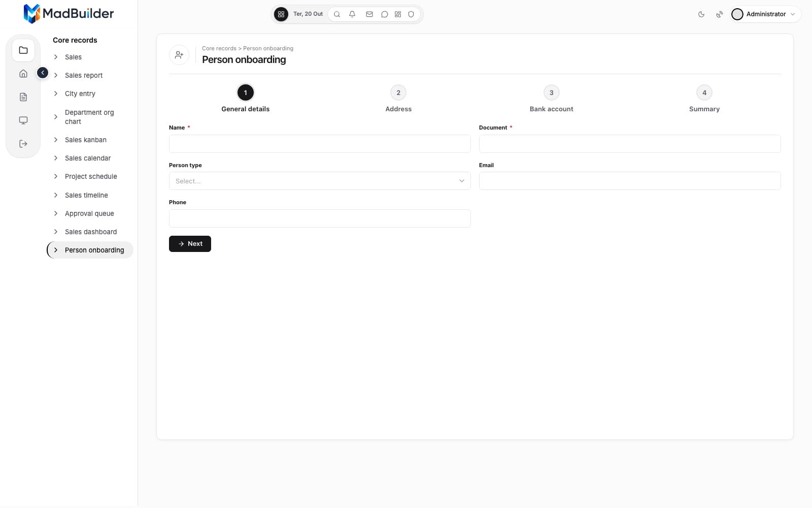
Task: Focus the Document input field
Action: click(630, 144)
